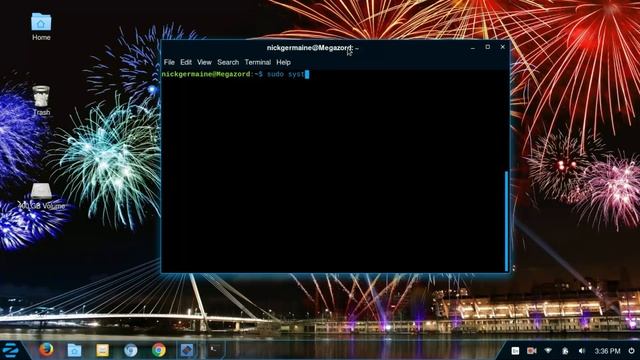The image size is (640, 360).
Task: Click the 3:36 PM clock
Action: tap(607, 351)
